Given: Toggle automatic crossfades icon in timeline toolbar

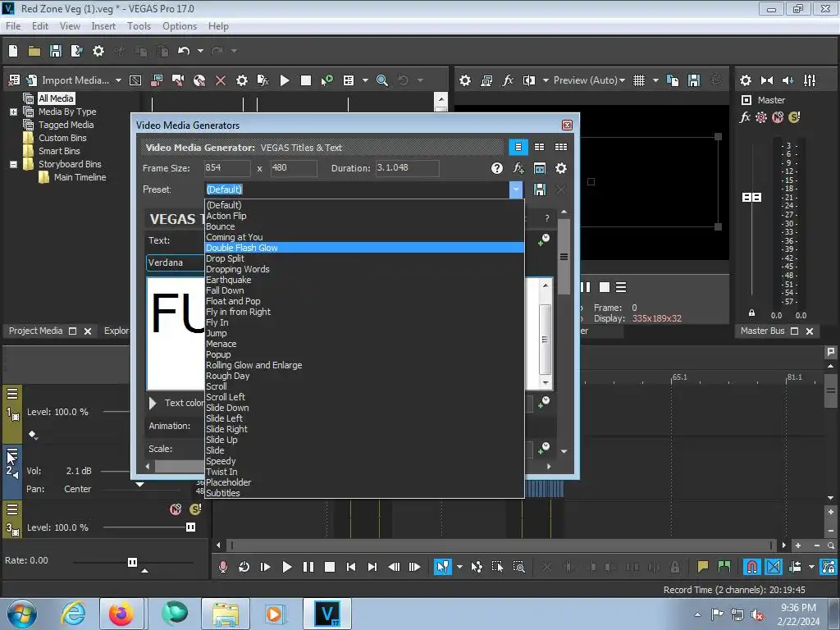Looking at the screenshot, I should [x=773, y=567].
